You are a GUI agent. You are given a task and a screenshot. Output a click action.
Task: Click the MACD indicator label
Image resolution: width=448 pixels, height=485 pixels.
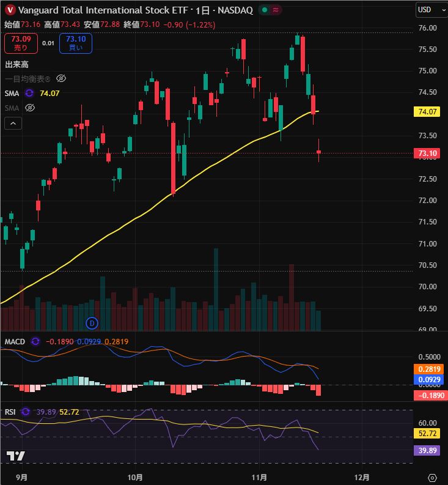pos(15,341)
